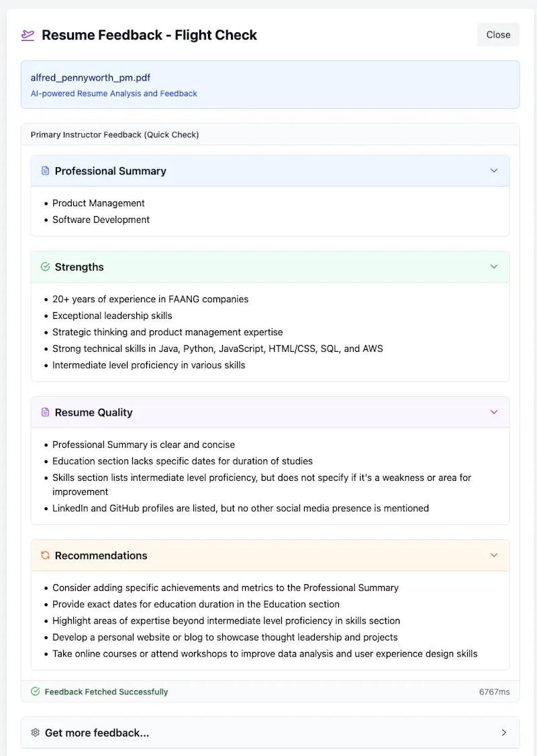
Task: Collapse the Resume Quality section chevron
Action: pyautogui.click(x=494, y=412)
